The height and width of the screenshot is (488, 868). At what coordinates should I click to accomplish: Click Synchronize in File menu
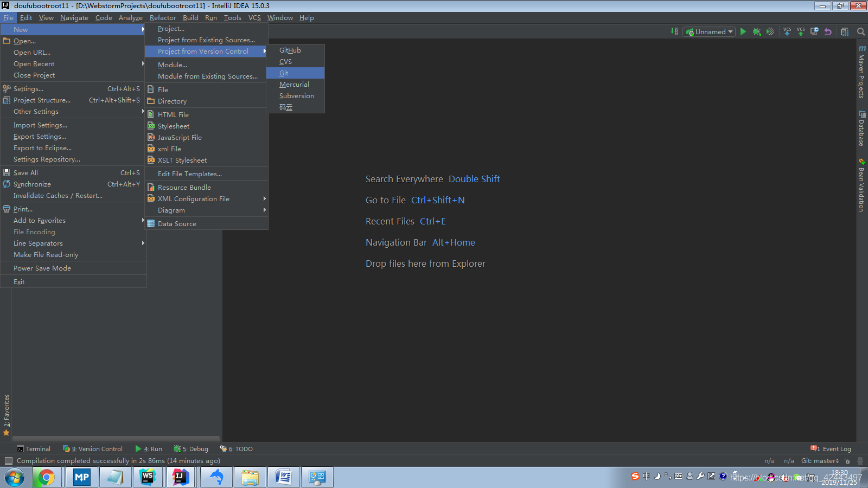pyautogui.click(x=73, y=184)
